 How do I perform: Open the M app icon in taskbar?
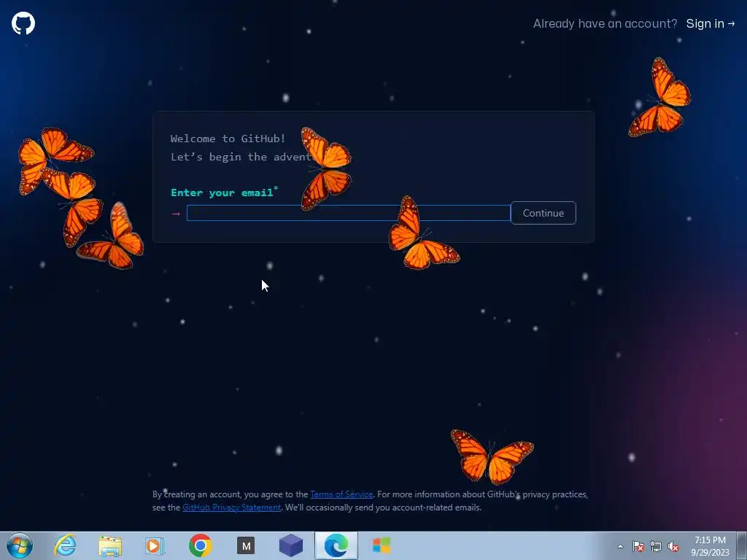point(246,545)
